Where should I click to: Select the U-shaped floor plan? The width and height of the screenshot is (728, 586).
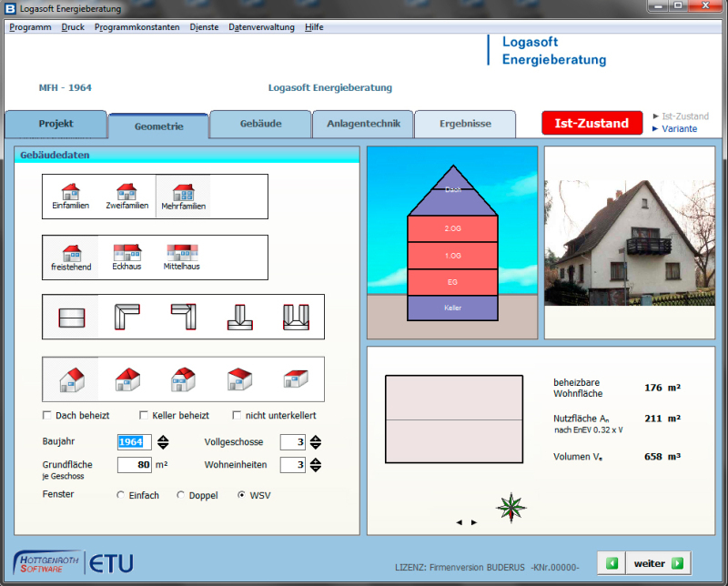pos(297,317)
